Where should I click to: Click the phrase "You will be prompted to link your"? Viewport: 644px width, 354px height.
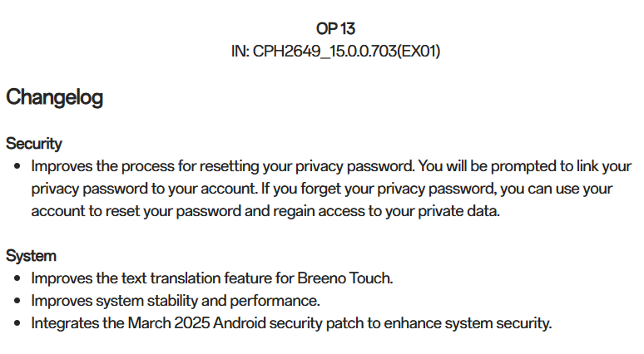(x=520, y=166)
